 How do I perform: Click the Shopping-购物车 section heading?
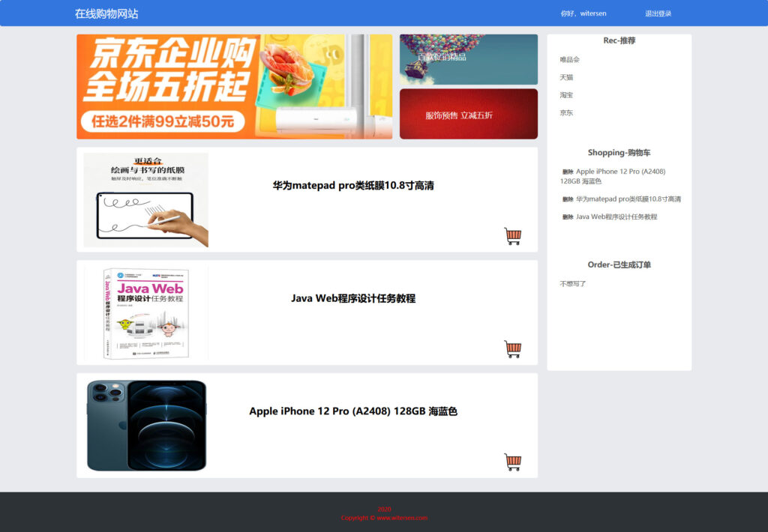pyautogui.click(x=619, y=153)
